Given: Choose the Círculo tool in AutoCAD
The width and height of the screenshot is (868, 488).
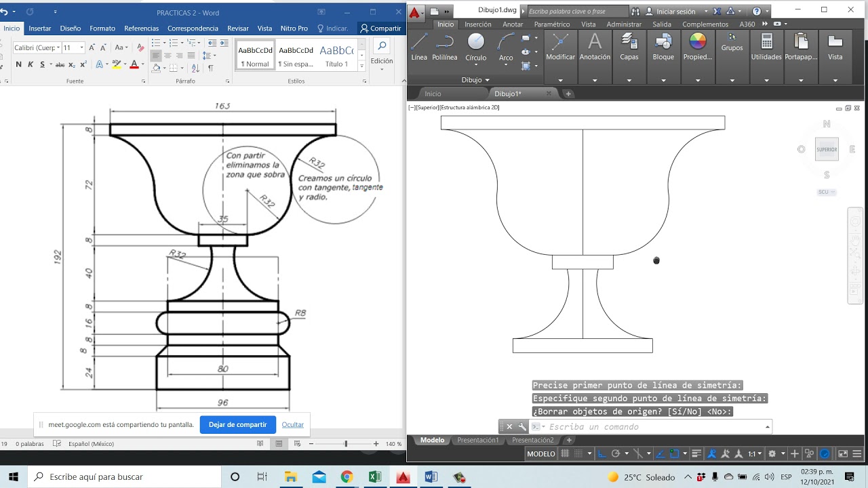Looking at the screenshot, I should pyautogui.click(x=476, y=47).
